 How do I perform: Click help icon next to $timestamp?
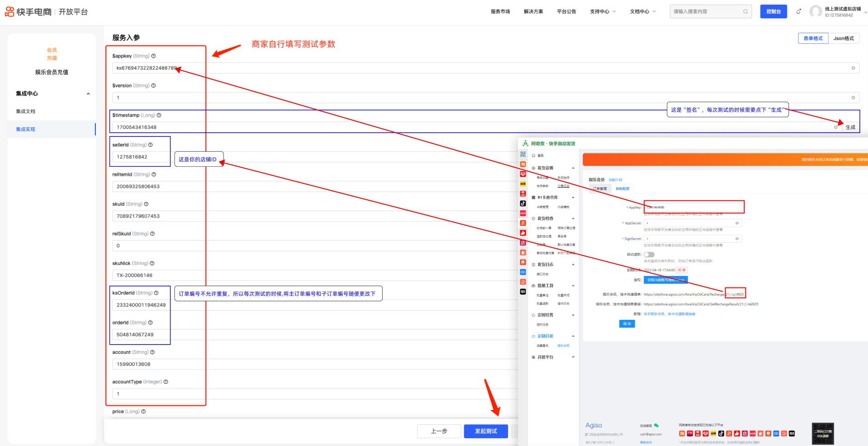pos(159,115)
